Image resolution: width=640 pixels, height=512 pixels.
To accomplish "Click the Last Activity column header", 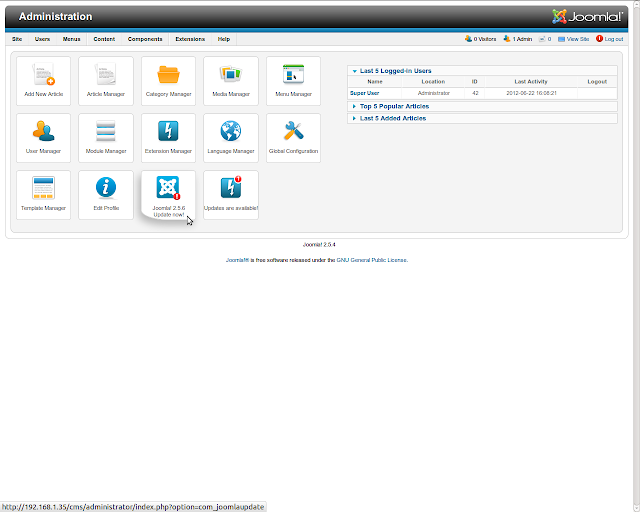I will 531,82.
